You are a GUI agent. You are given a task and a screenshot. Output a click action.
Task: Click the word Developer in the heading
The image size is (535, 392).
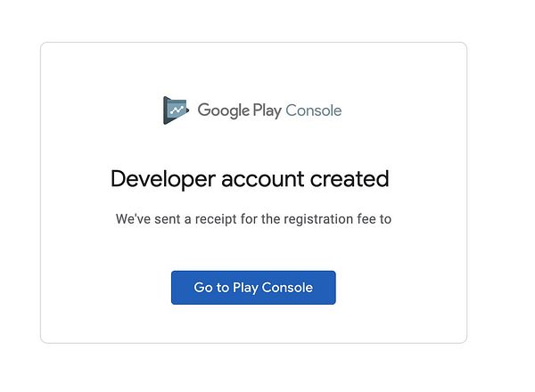point(163,179)
